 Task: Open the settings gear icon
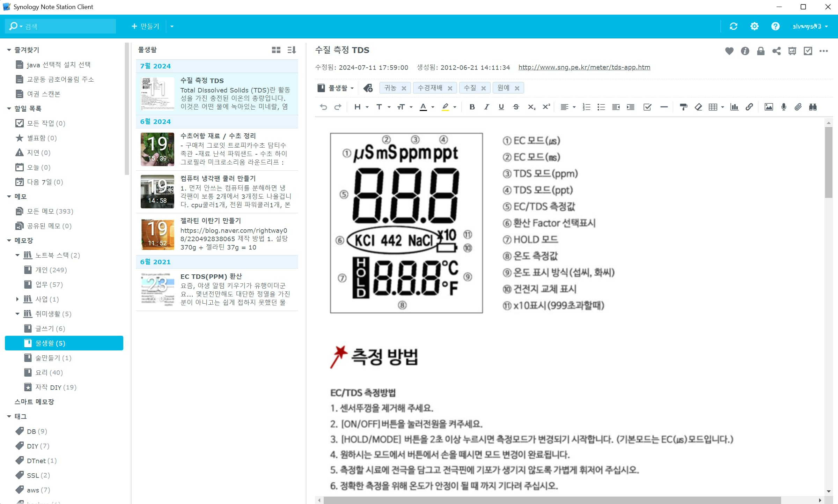[x=755, y=26]
